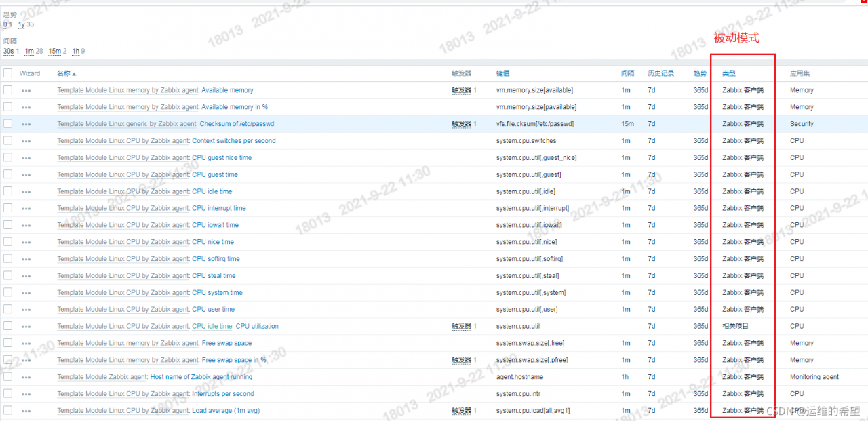Viewport: 868px width, 421px height.
Task: Open the three-dots menu for CPU nice time row
Action: [x=26, y=242]
